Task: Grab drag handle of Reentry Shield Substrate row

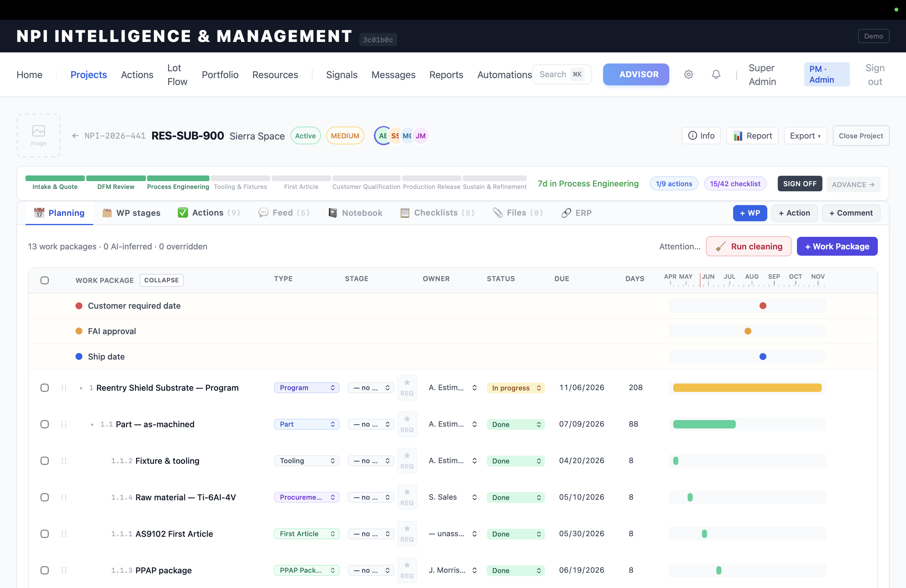Action: [x=64, y=388]
